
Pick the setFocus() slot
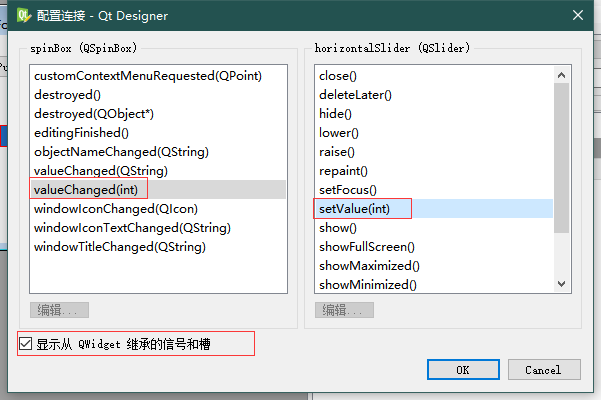point(347,189)
